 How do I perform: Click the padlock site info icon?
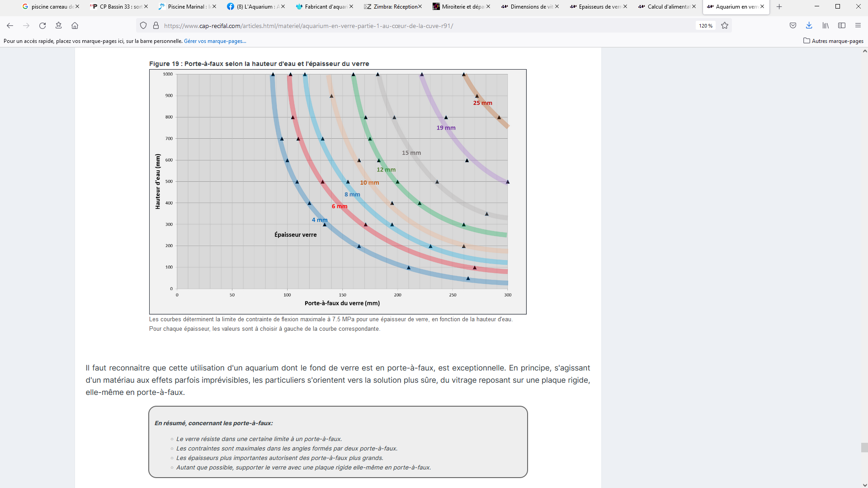(156, 26)
